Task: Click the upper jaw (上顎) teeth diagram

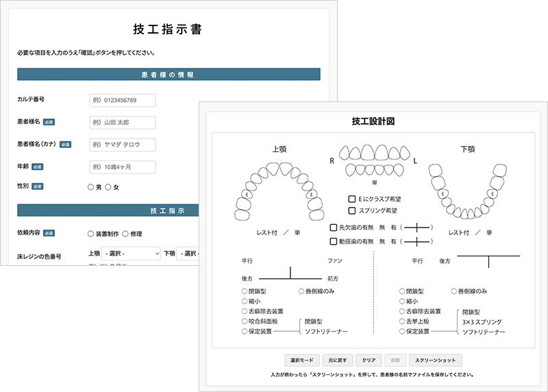Action: pyautogui.click(x=278, y=193)
